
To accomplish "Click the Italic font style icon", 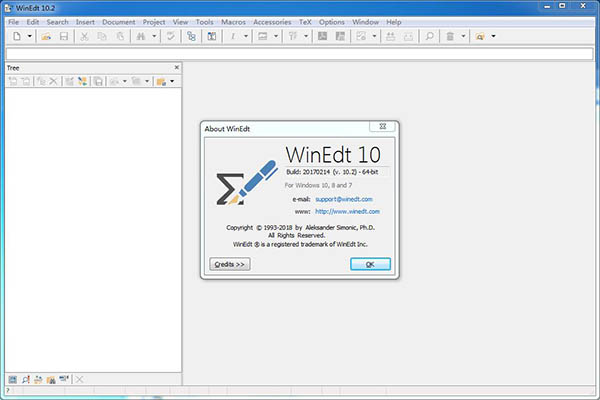I will coord(232,36).
